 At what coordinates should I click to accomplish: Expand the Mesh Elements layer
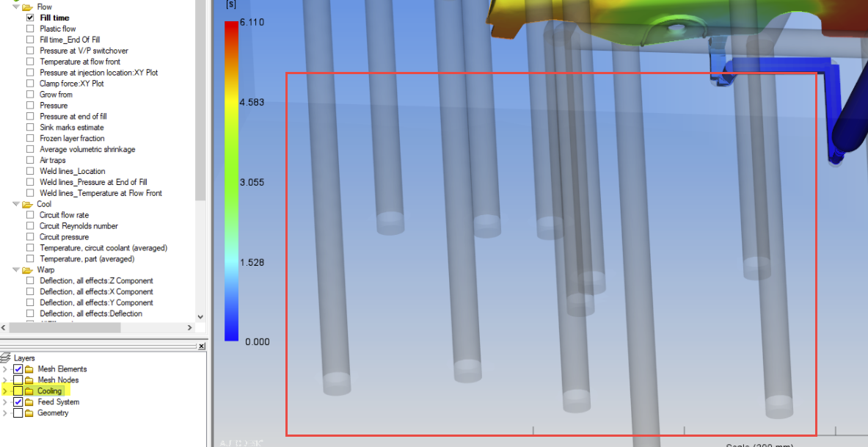point(6,368)
